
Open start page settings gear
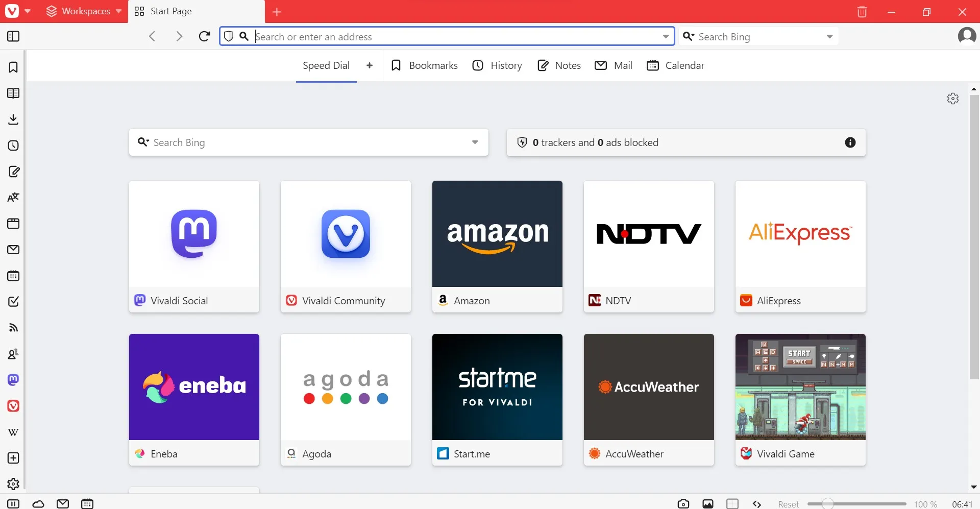[953, 99]
